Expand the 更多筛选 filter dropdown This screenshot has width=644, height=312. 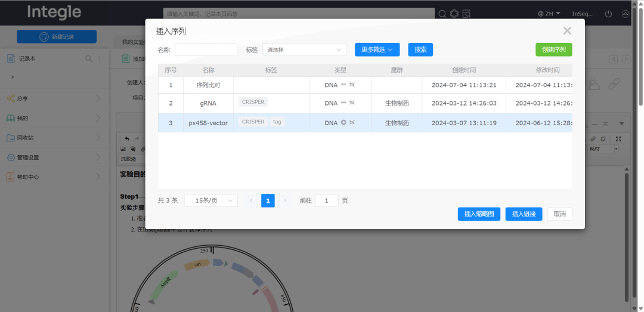click(x=377, y=50)
